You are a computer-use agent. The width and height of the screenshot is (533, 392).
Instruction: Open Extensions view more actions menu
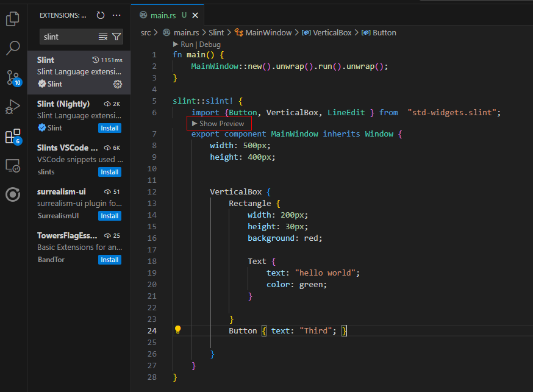pos(116,15)
